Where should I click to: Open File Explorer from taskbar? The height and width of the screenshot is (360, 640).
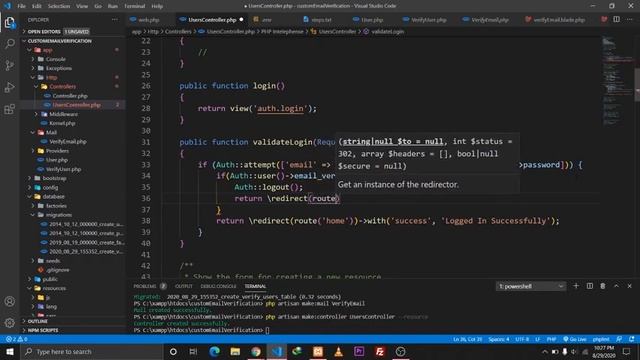235,351
